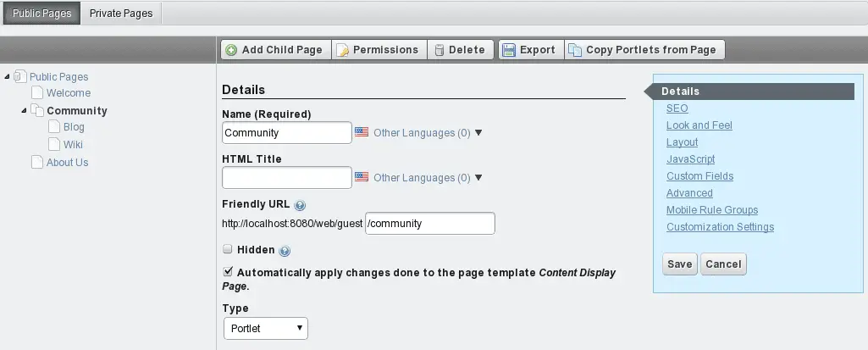Click the Wiki page icon in tree
868x350 pixels.
pyautogui.click(x=53, y=144)
